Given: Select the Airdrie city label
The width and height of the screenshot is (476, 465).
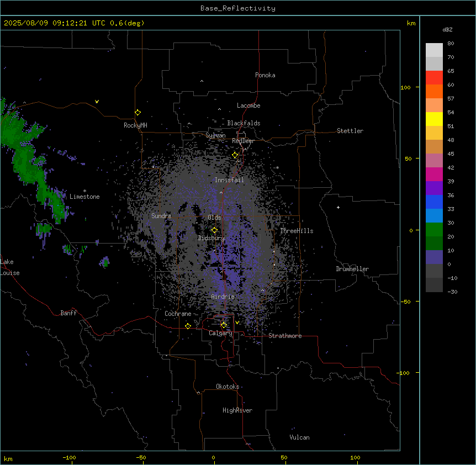Looking at the screenshot, I should 223,297.
